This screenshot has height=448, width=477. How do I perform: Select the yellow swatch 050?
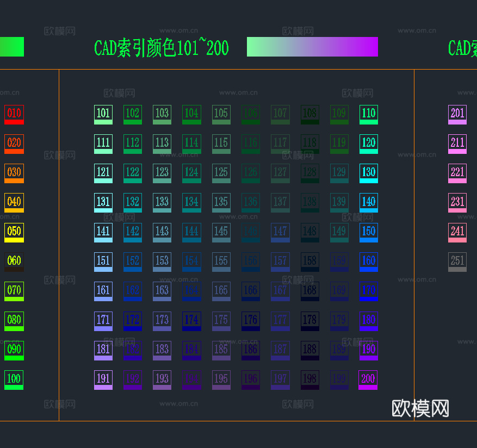13,232
